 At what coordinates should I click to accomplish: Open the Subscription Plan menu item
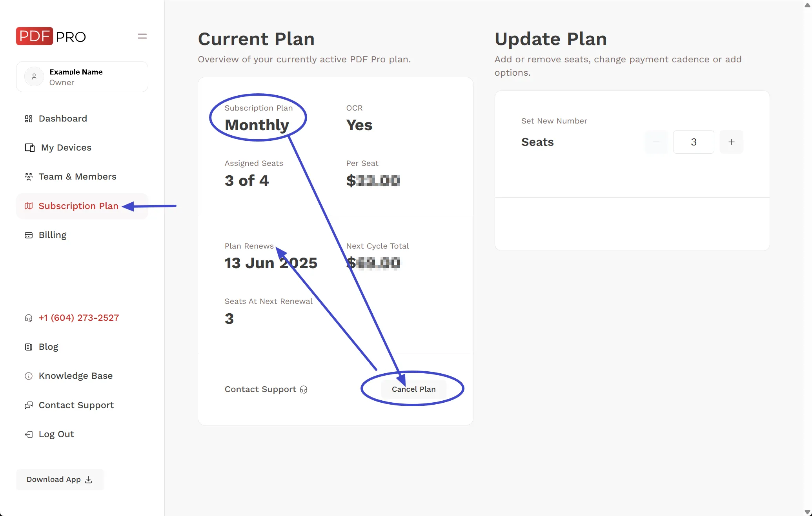click(x=78, y=206)
